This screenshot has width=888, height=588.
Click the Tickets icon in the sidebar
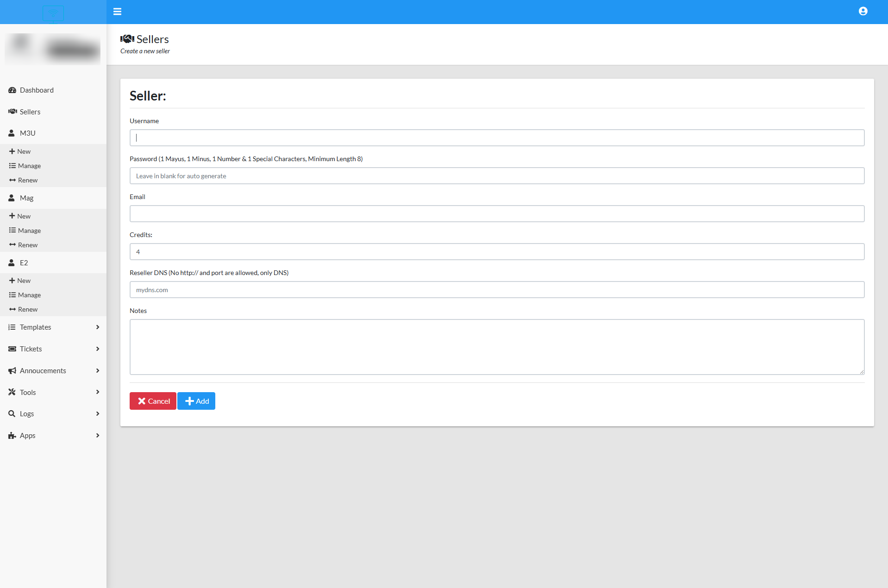click(x=12, y=349)
